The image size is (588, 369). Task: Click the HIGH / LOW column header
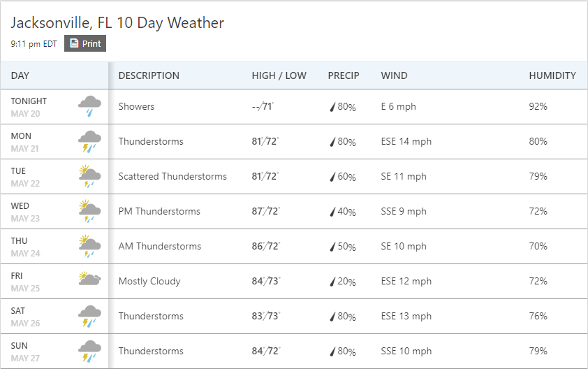coord(279,75)
